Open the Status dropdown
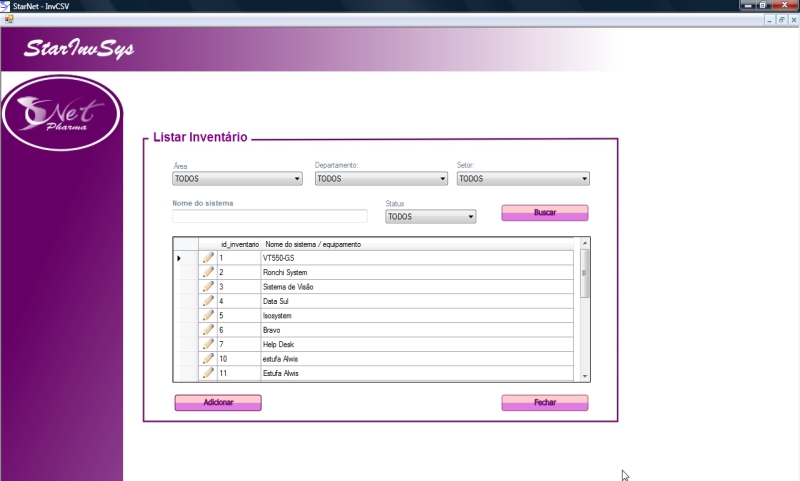This screenshot has height=481, width=800. point(430,217)
